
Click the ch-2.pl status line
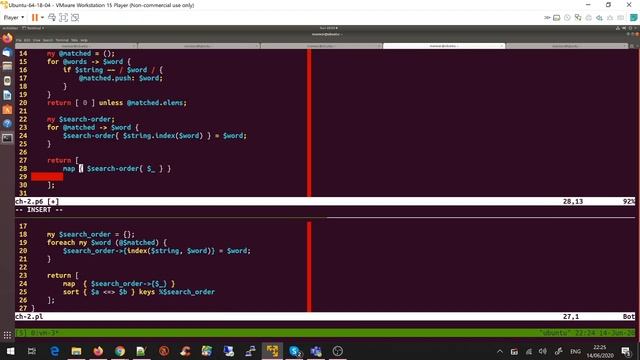325,316
